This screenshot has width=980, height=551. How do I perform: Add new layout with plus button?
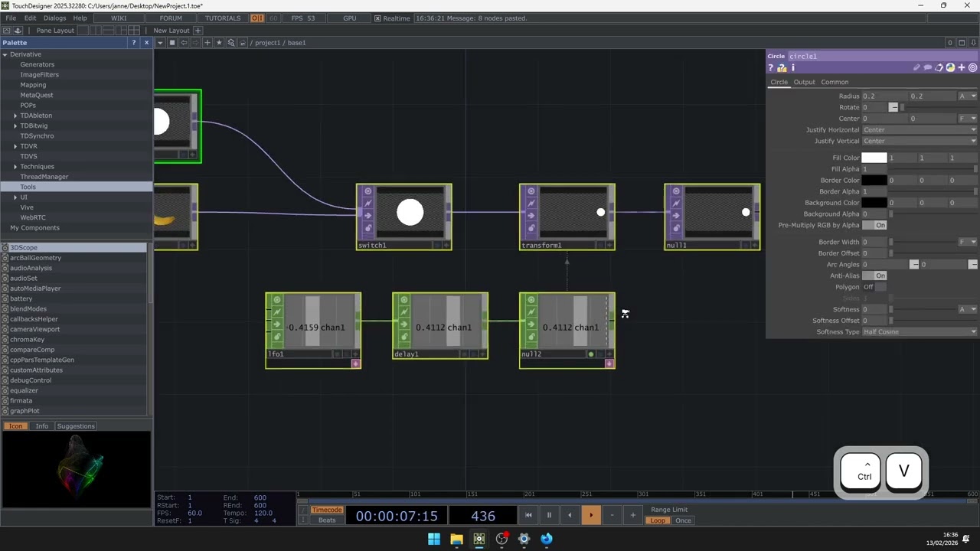pyautogui.click(x=198, y=31)
